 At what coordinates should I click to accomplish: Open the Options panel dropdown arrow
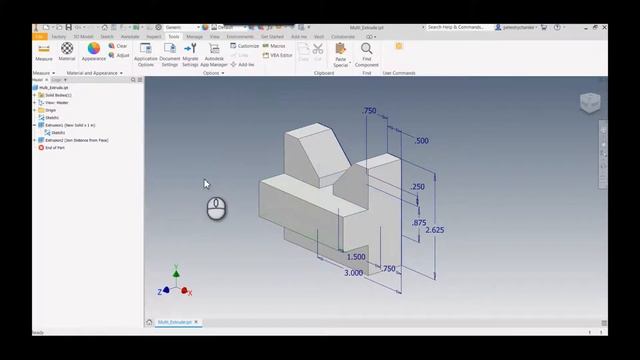coord(223,73)
